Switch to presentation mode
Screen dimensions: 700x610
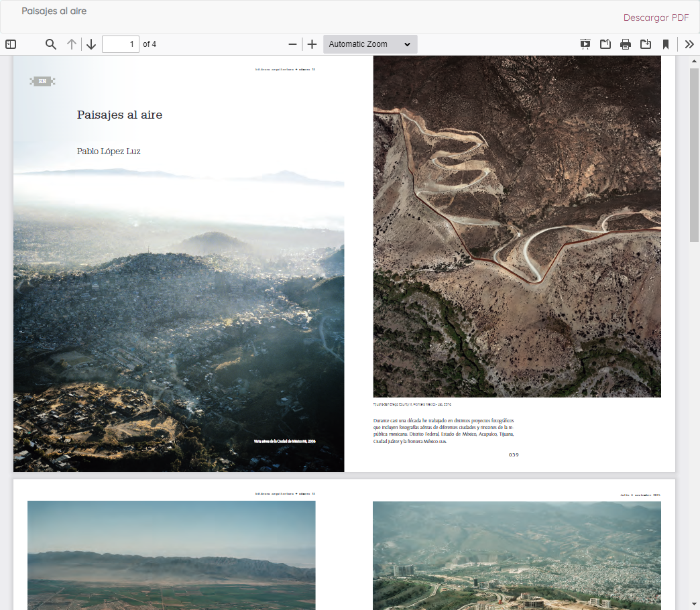coord(585,44)
